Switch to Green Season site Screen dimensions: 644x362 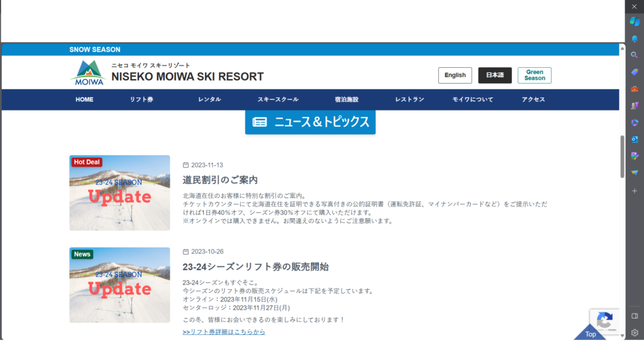tap(535, 75)
